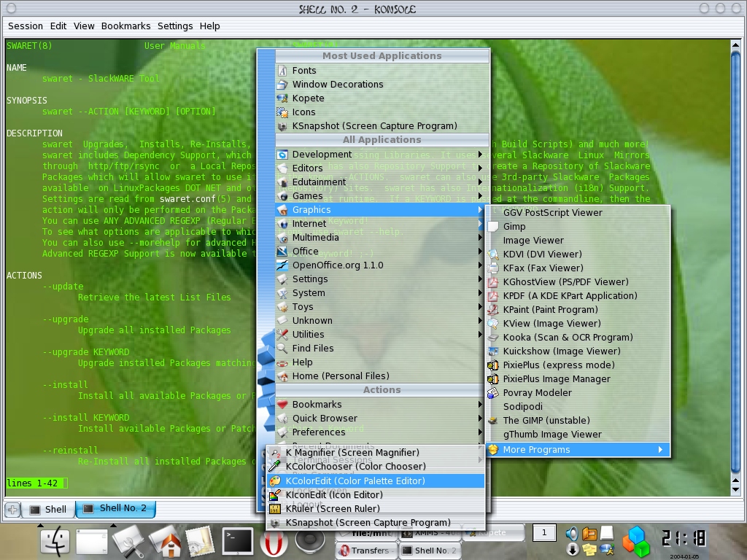Image resolution: width=747 pixels, height=560 pixels.
Task: Expand the More Programs submenu arrow
Action: click(x=660, y=449)
